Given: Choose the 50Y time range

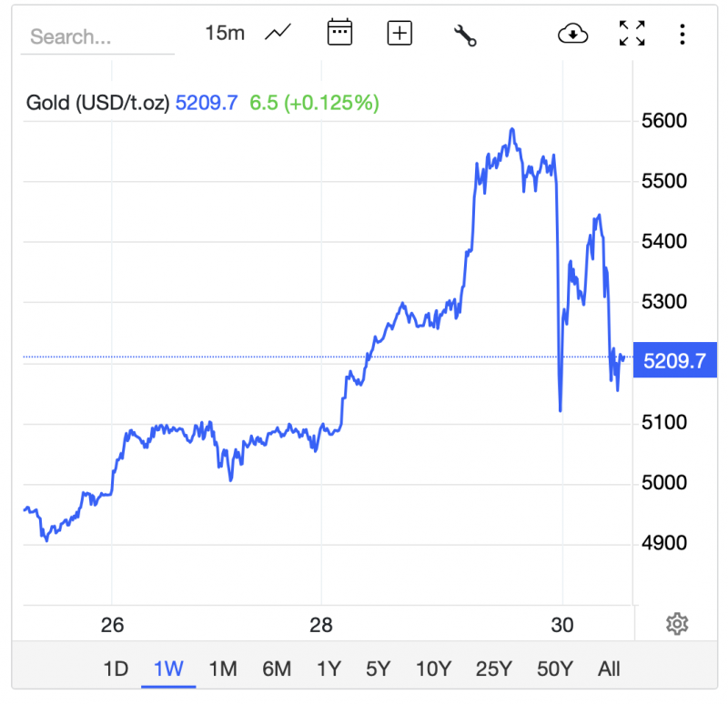Looking at the screenshot, I should (x=554, y=669).
